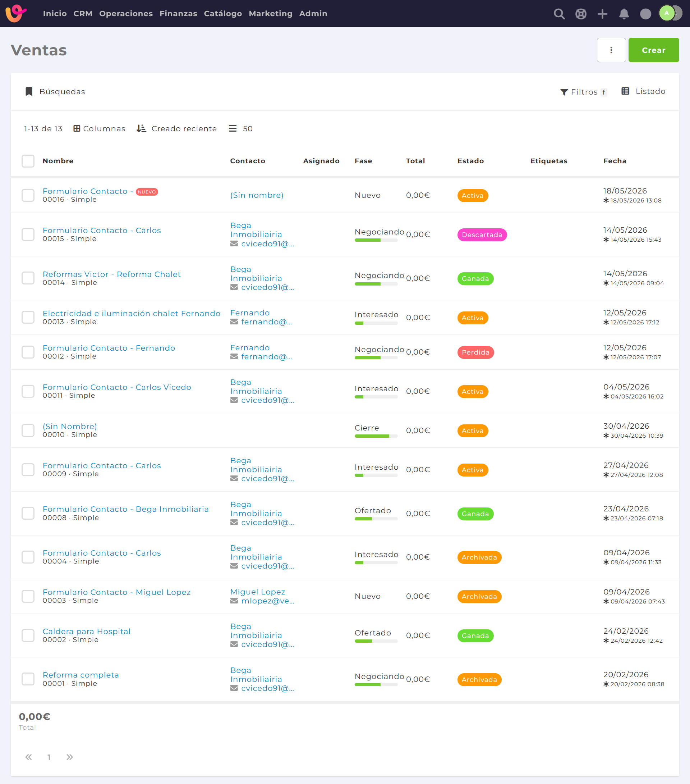Screen dimensions: 690x784
Task: Open Formulario Contacto - Bega Inmobiliaria
Action: click(126, 509)
